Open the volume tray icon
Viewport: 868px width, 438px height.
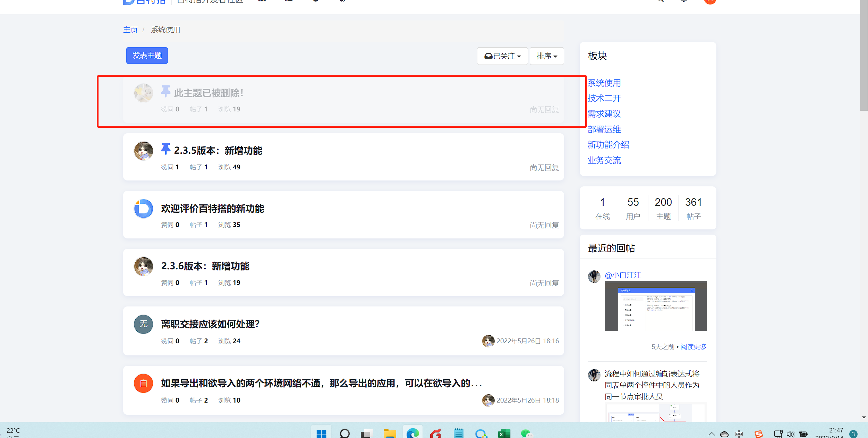click(790, 434)
